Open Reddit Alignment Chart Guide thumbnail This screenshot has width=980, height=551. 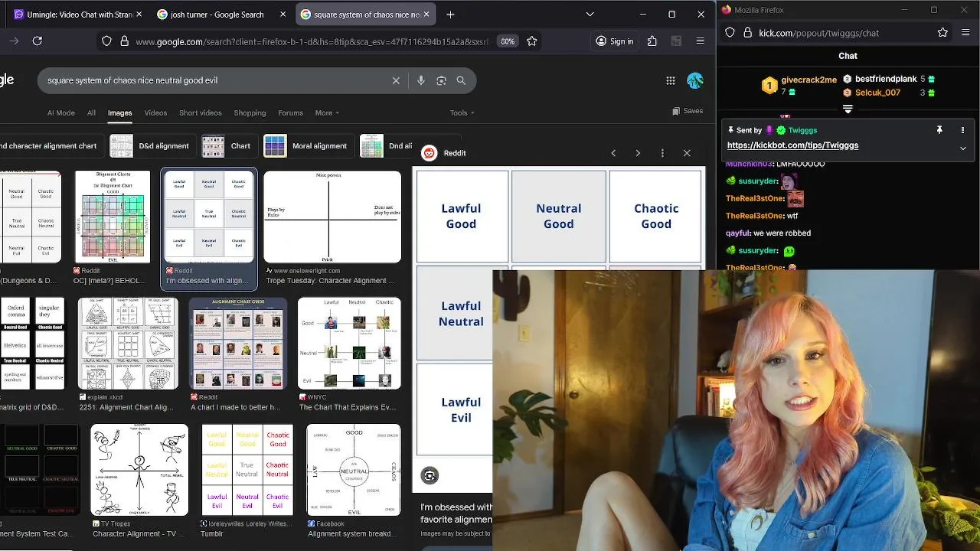tap(238, 344)
